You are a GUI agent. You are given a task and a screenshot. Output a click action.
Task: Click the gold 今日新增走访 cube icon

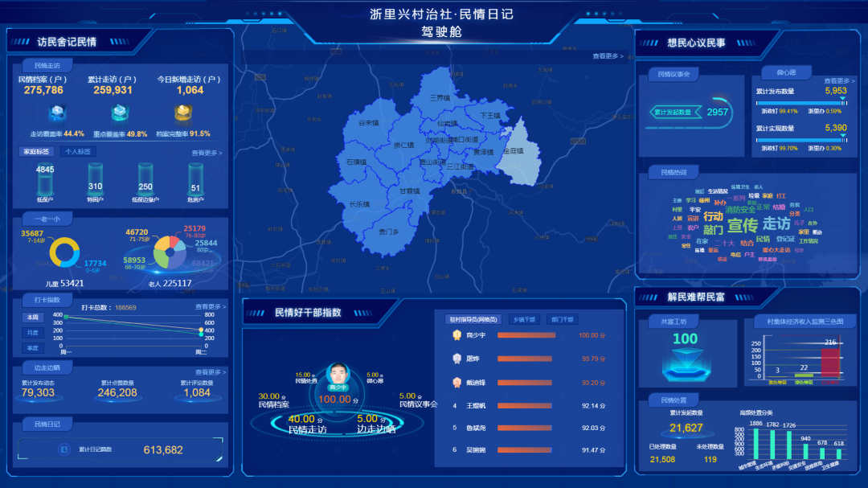pyautogui.click(x=182, y=113)
